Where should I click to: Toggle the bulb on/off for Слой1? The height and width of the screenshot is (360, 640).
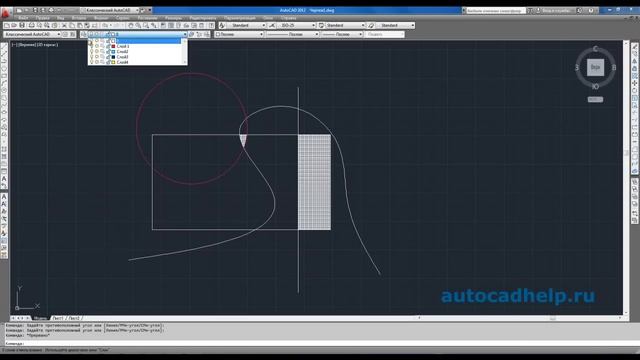click(91, 46)
